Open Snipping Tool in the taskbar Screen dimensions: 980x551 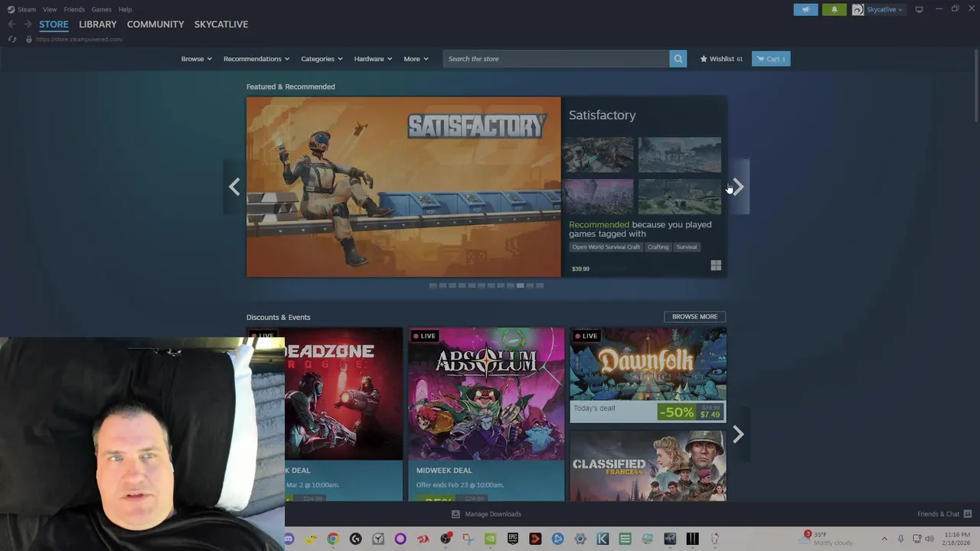(468, 539)
